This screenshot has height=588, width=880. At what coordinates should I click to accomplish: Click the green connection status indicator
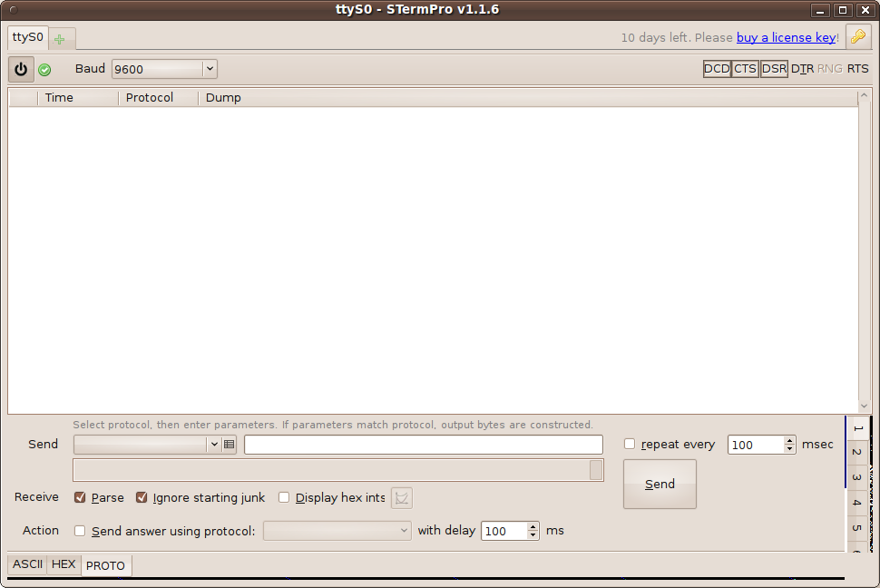[44, 70]
